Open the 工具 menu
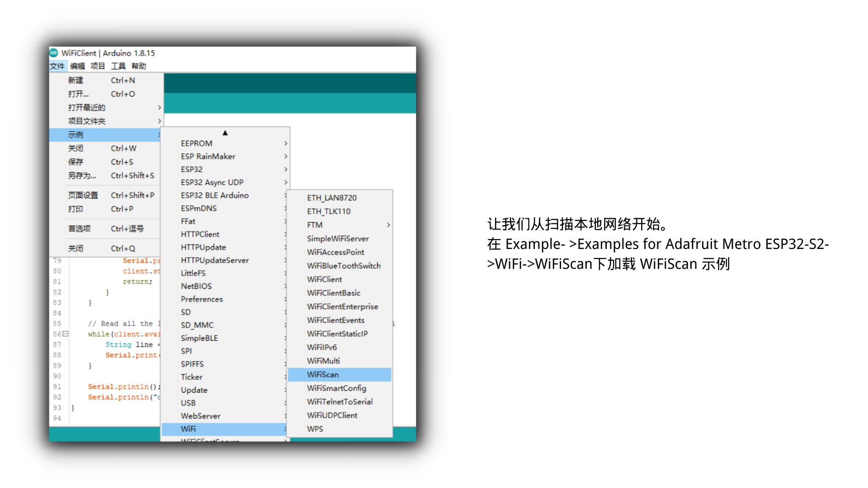Image resolution: width=868 pixels, height=488 pixels. point(118,66)
